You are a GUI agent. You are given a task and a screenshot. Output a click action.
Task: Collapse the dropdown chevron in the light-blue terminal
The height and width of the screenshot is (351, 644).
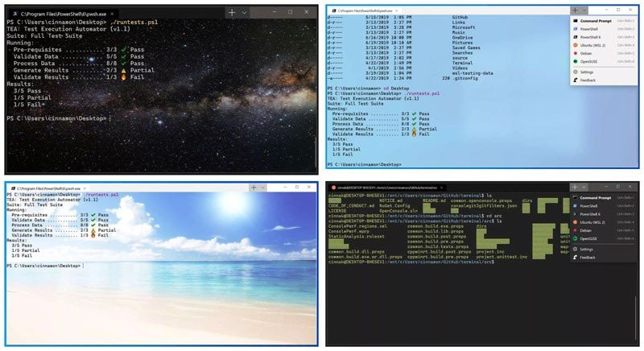[584, 10]
